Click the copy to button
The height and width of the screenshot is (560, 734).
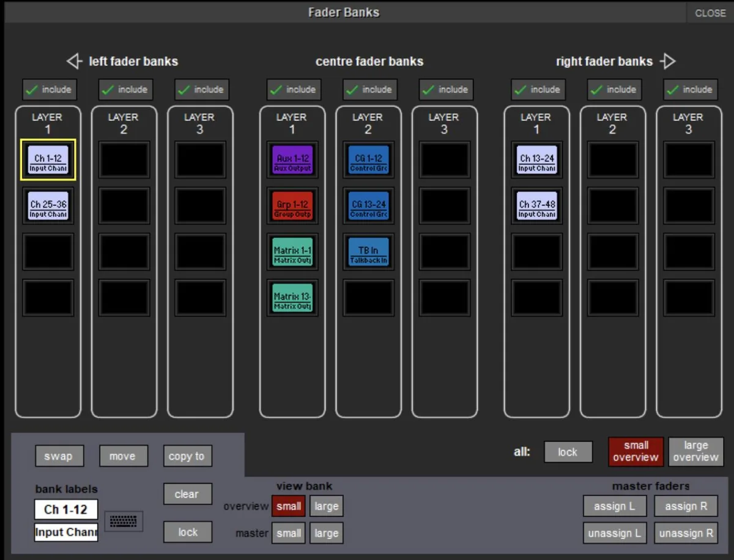click(x=187, y=456)
